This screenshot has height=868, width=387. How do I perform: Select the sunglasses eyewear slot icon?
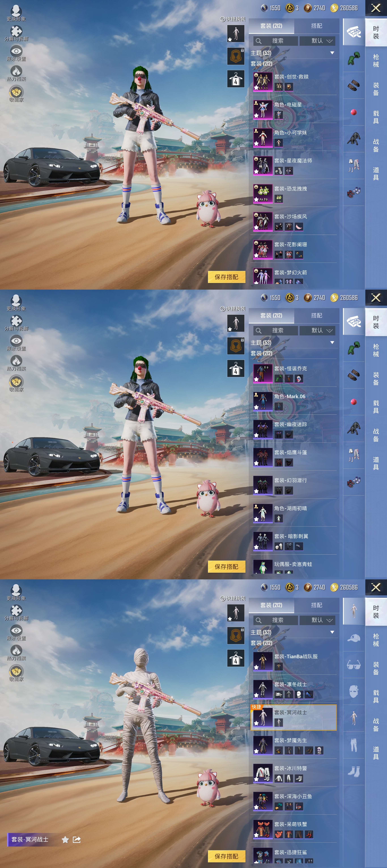click(x=354, y=665)
